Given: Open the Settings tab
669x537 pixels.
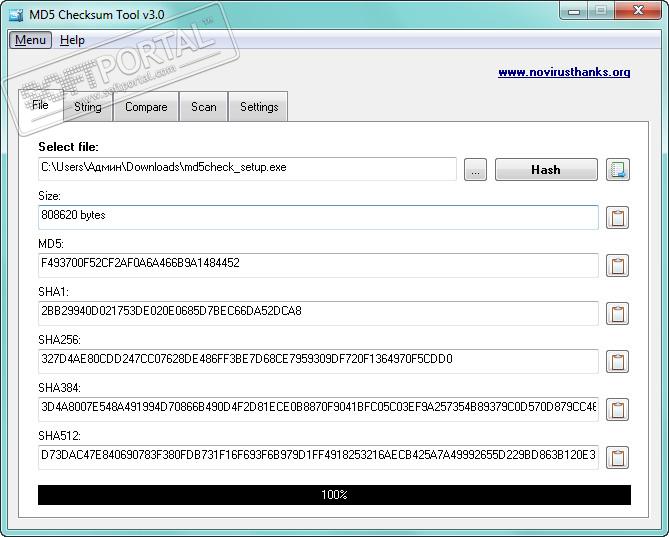Looking at the screenshot, I should (259, 107).
